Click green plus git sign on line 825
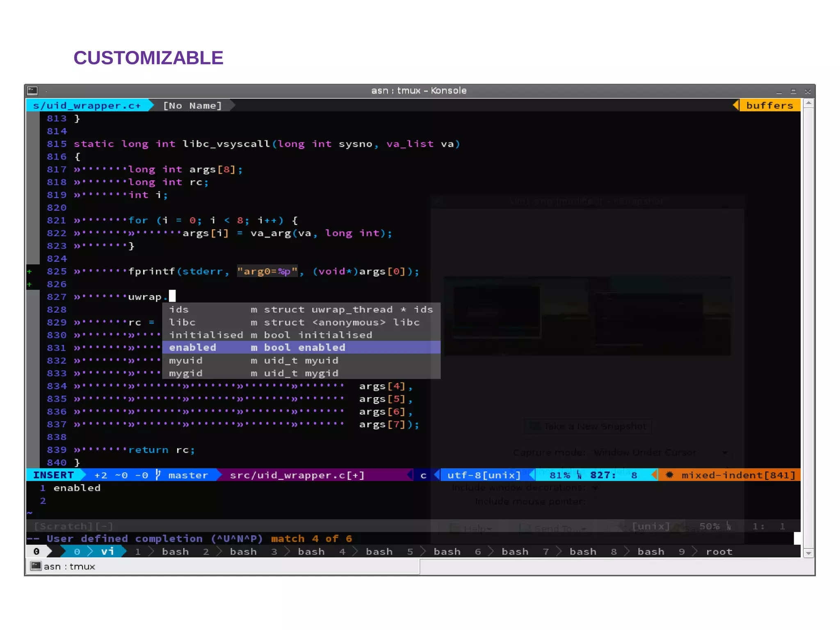 click(29, 271)
